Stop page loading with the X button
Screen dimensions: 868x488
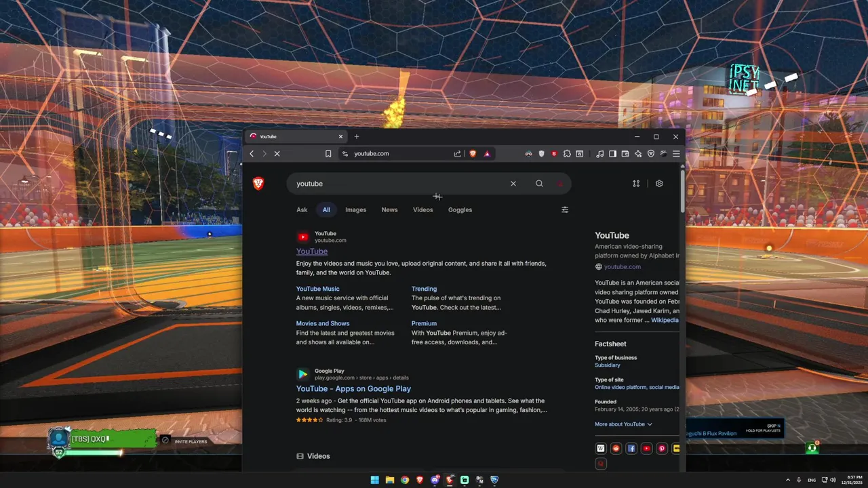277,154
